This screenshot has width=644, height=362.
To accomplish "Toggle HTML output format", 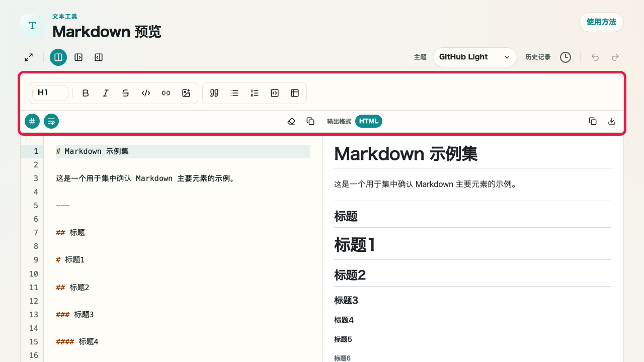I will pyautogui.click(x=369, y=121).
